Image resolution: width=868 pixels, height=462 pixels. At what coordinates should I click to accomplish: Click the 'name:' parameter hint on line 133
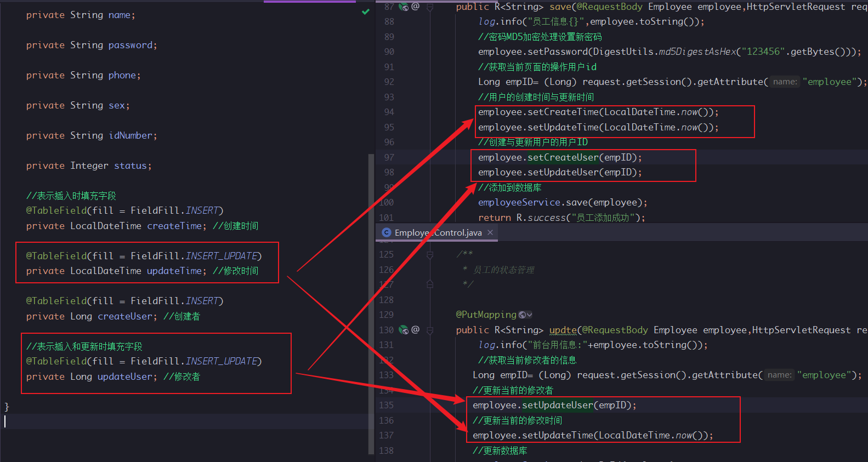pos(779,375)
